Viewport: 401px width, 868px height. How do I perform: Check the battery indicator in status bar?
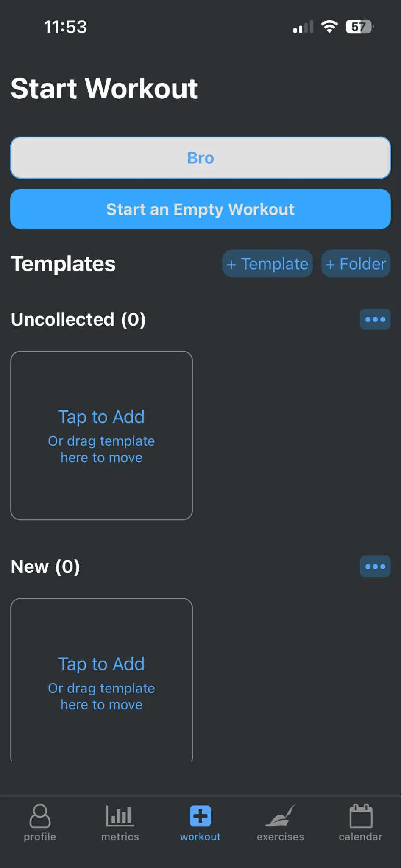pyautogui.click(x=358, y=26)
